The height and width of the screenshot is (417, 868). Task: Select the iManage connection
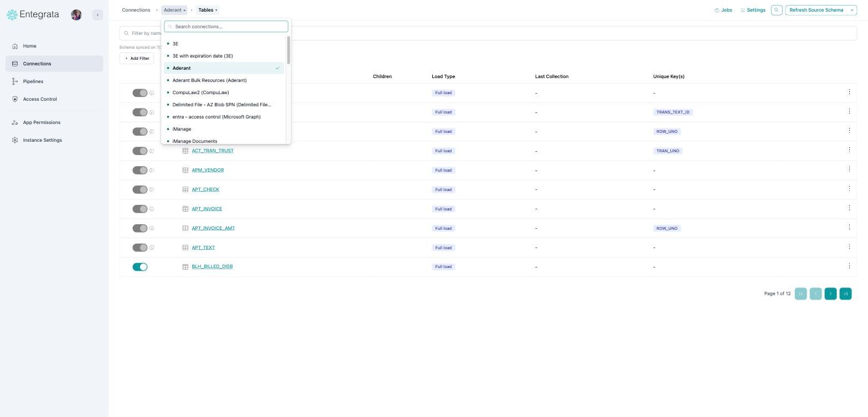tap(224, 129)
